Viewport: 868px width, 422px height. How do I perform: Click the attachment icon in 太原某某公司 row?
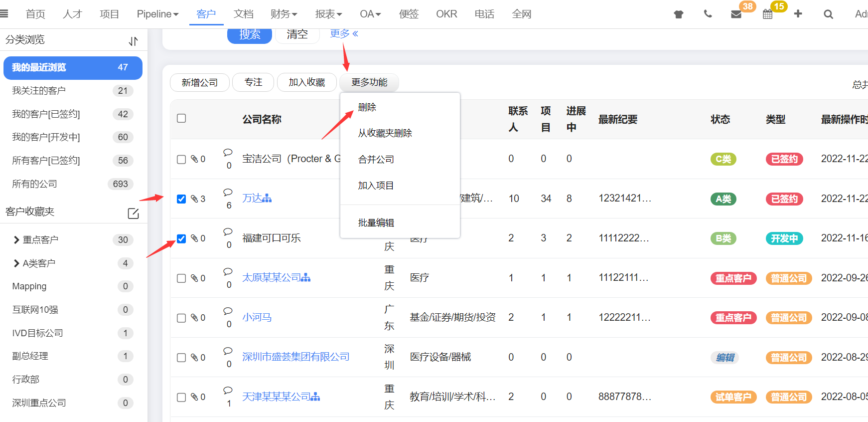194,278
